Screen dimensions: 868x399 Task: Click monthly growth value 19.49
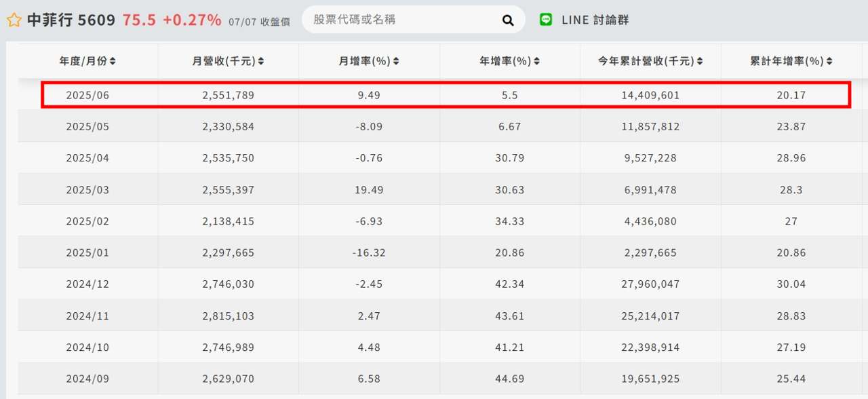click(x=369, y=190)
